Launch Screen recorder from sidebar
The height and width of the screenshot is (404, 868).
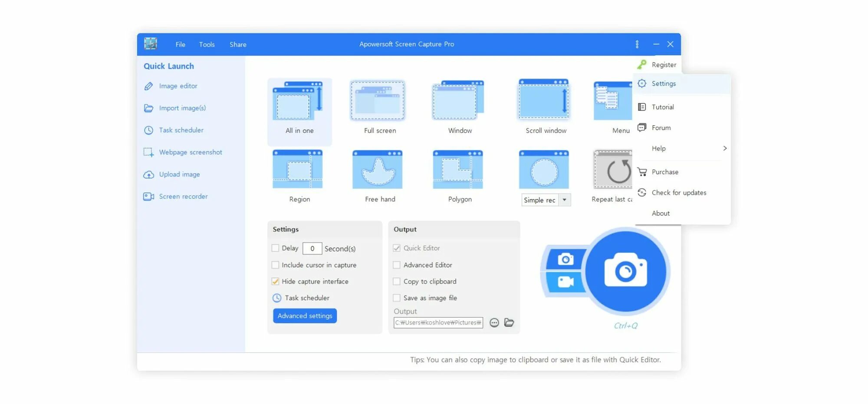click(x=176, y=197)
